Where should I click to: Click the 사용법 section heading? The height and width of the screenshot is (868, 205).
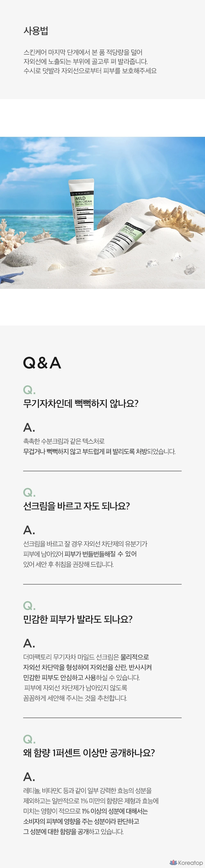click(36, 31)
